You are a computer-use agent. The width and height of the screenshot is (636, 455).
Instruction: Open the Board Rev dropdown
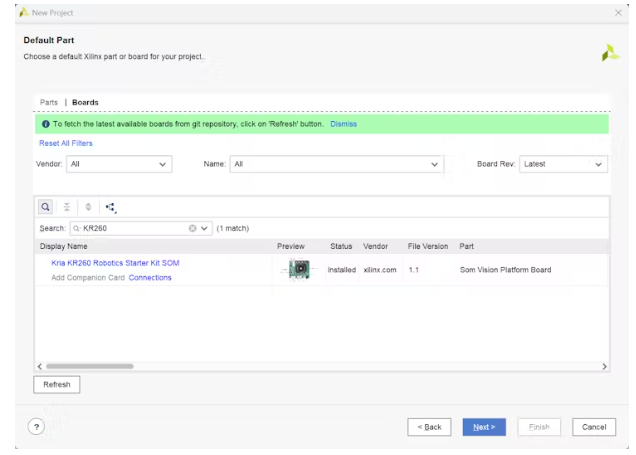point(563,164)
